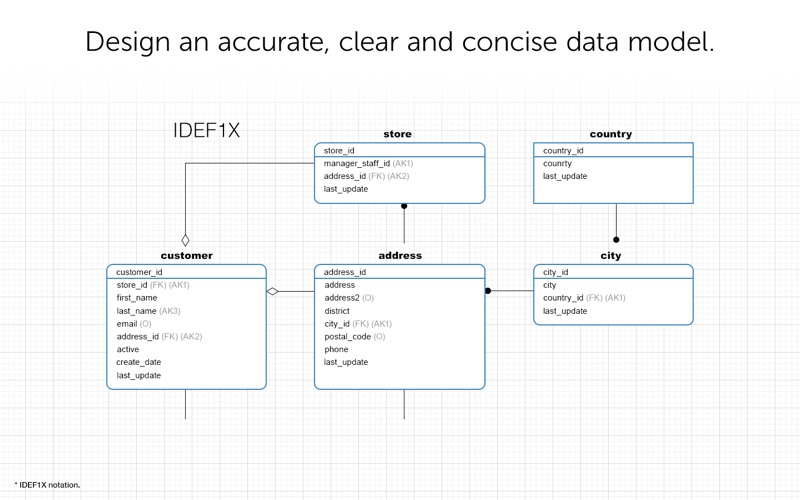The width and height of the screenshot is (800, 500).
Task: Click the address2 (O) attribute
Action: click(x=349, y=297)
